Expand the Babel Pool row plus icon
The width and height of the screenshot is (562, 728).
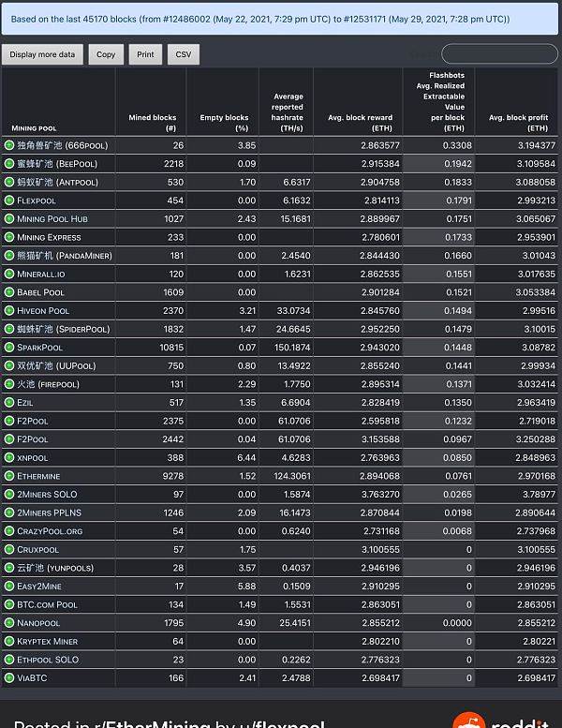point(9,292)
